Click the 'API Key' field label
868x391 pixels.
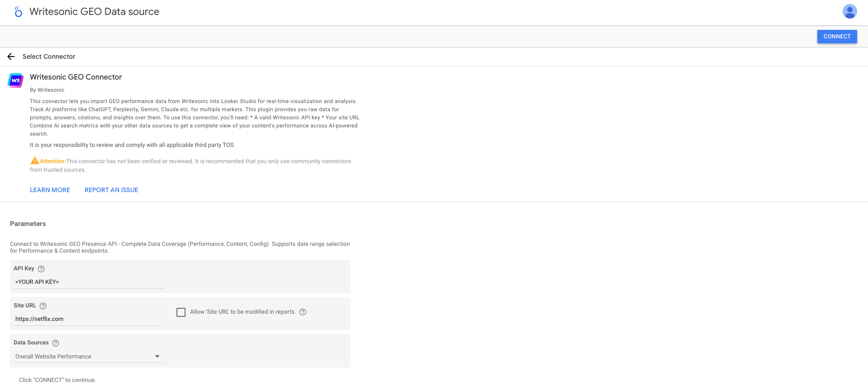click(24, 269)
